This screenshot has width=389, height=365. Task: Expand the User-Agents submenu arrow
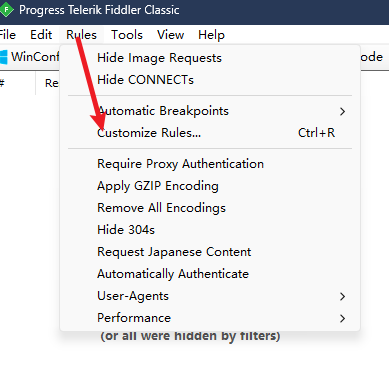tap(342, 296)
